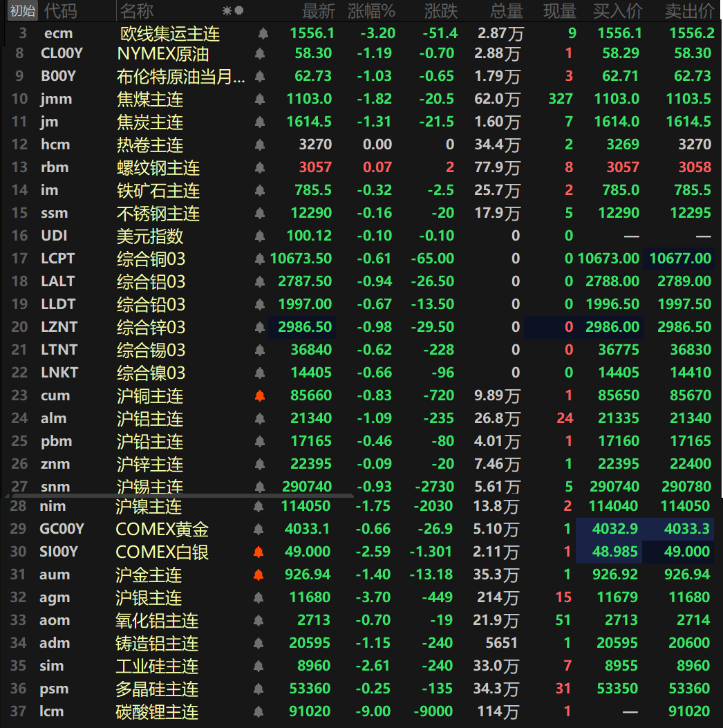This screenshot has height=728, width=723.
Task: Click the sun-shaped icon in the header row
Action: (x=227, y=10)
